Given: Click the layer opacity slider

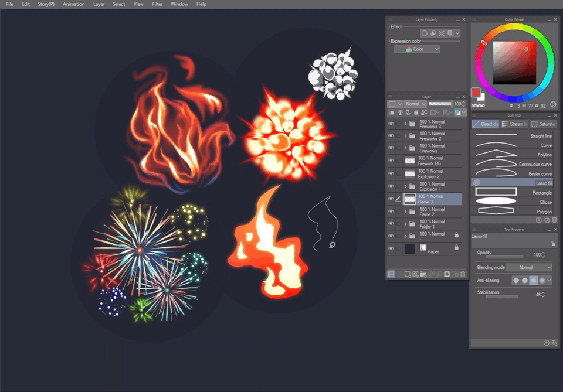Looking at the screenshot, I should pos(440,104).
